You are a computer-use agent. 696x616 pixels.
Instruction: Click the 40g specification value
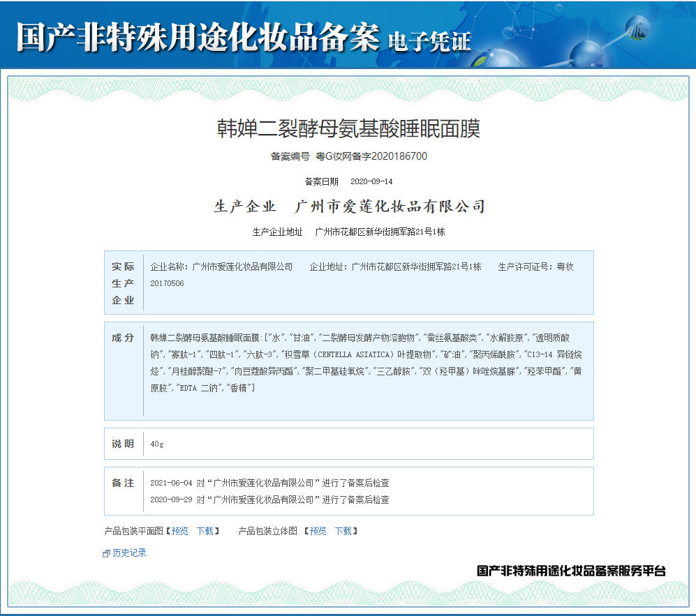(x=157, y=444)
